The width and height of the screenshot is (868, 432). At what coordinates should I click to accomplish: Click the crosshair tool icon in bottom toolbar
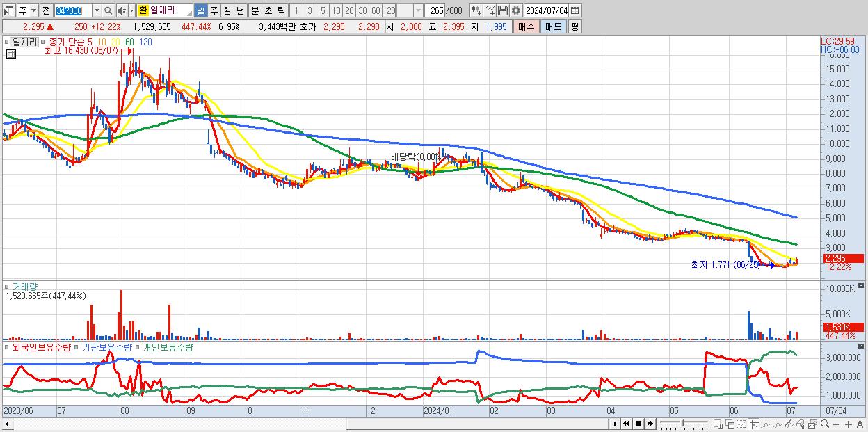[x=754, y=424]
